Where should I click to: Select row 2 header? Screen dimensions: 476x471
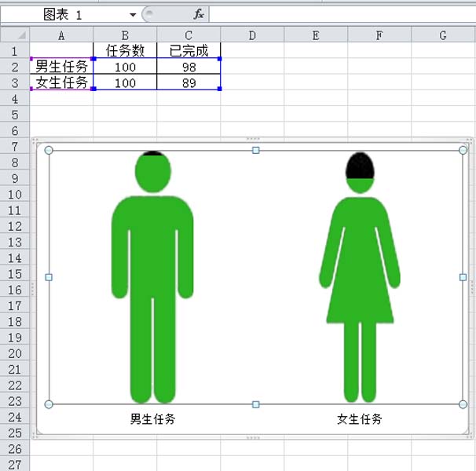15,67
